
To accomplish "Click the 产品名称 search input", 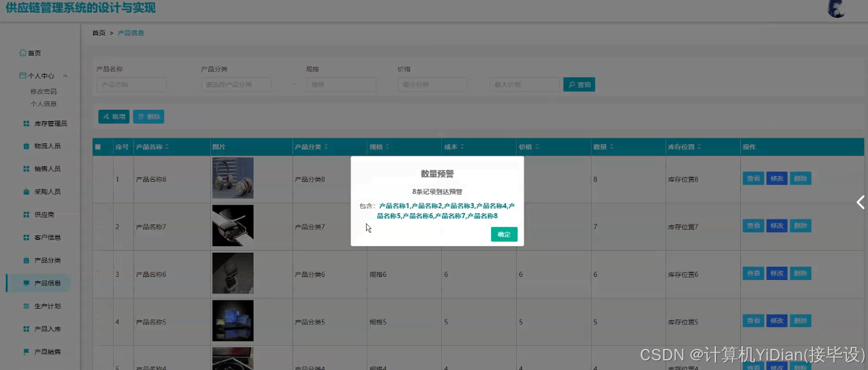I will [131, 84].
